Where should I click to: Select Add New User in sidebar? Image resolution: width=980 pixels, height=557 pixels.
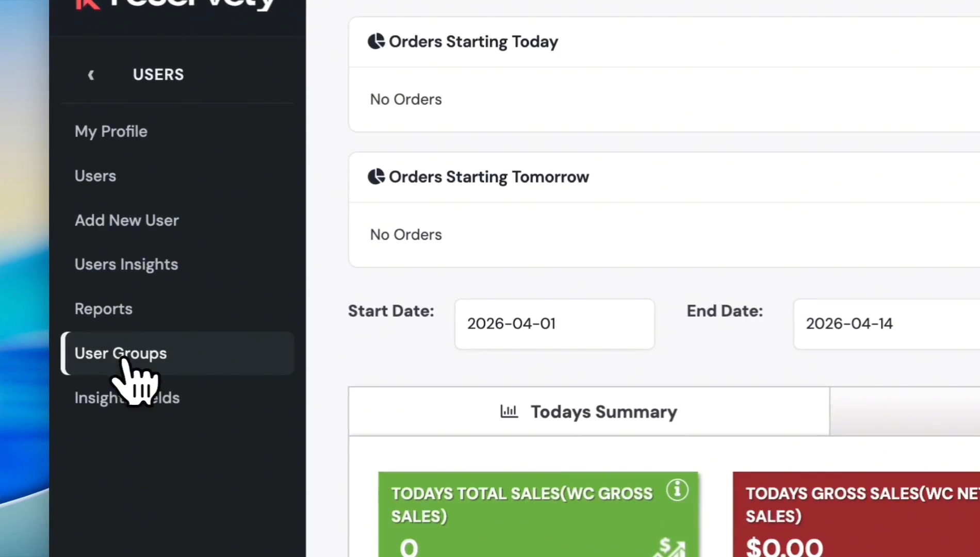coord(127,220)
